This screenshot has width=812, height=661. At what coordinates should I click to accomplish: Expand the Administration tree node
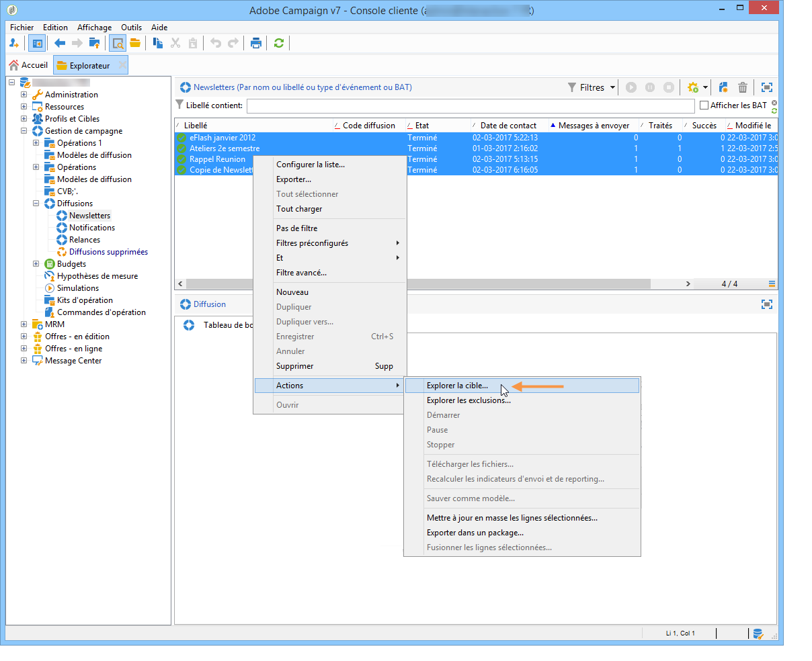24,95
